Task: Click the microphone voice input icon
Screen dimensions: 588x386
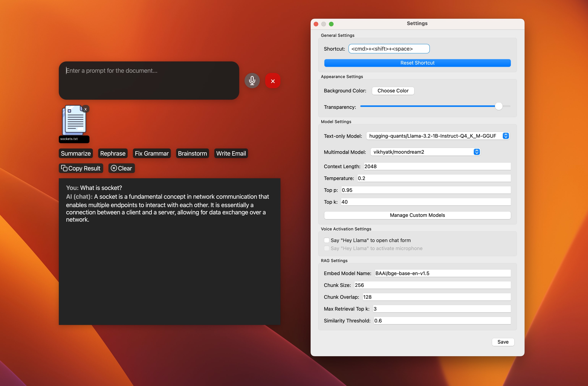Action: tap(252, 81)
